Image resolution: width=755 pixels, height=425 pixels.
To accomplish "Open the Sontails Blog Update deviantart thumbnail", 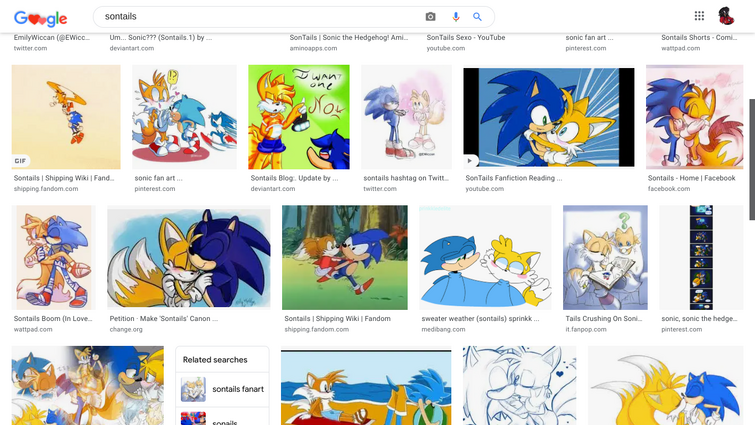I will [299, 117].
